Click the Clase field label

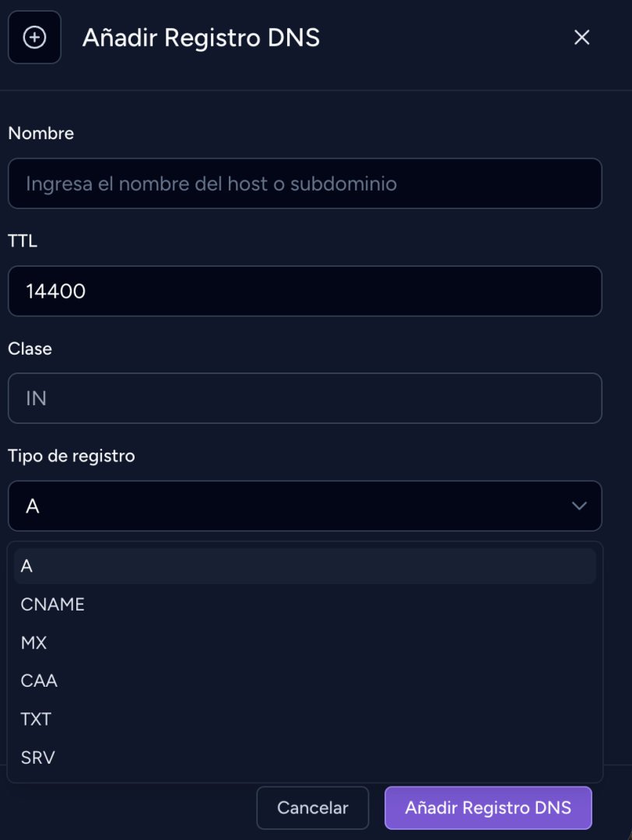pyautogui.click(x=30, y=348)
